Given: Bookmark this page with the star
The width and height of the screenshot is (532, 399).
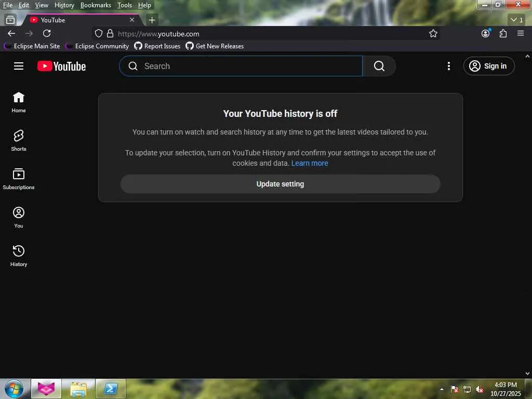Looking at the screenshot, I should pos(433,33).
